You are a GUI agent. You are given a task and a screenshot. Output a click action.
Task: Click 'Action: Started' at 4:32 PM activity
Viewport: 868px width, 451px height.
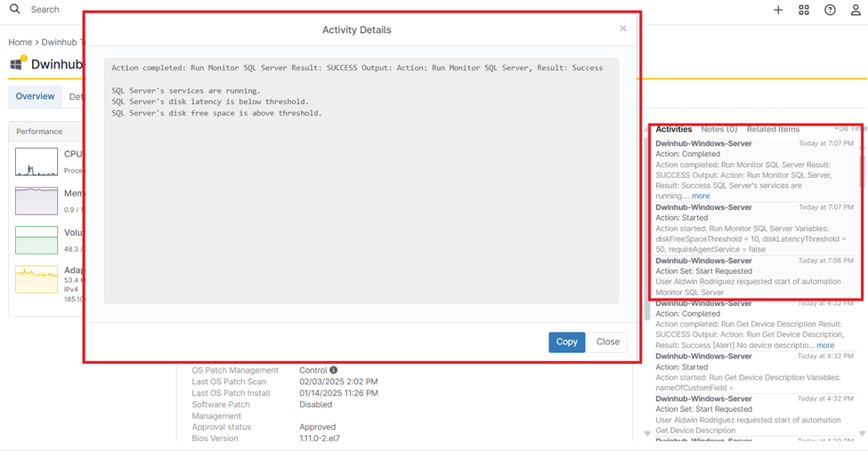(x=681, y=366)
